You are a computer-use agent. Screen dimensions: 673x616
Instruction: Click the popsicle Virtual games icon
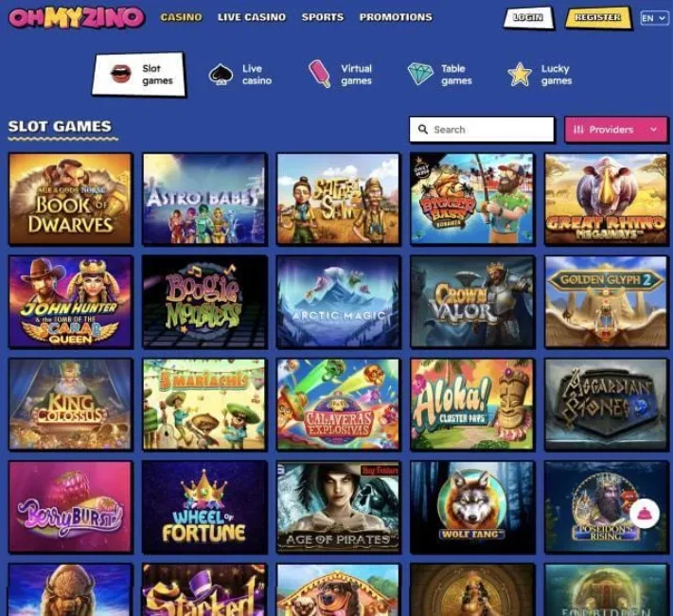(320, 74)
